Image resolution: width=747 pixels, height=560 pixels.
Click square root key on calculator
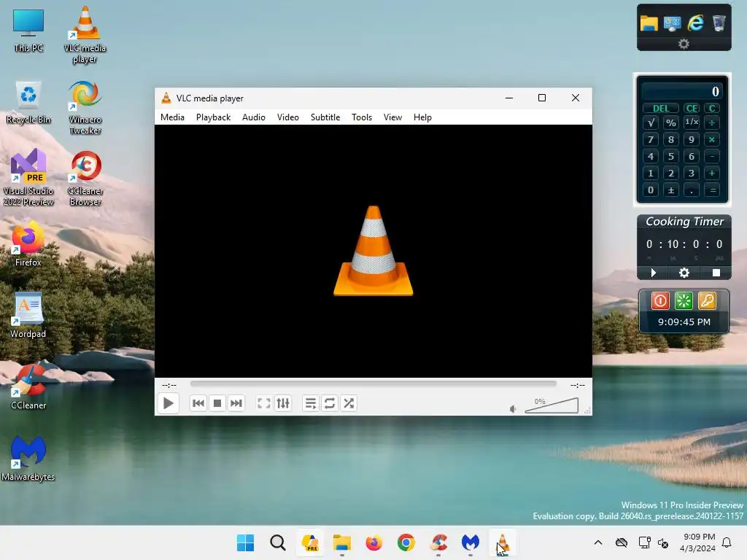click(651, 122)
